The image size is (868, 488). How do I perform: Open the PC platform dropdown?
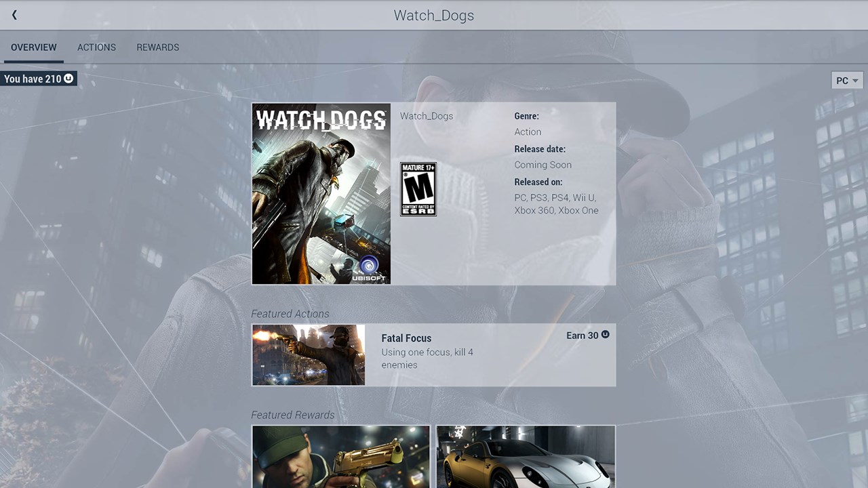pos(847,81)
